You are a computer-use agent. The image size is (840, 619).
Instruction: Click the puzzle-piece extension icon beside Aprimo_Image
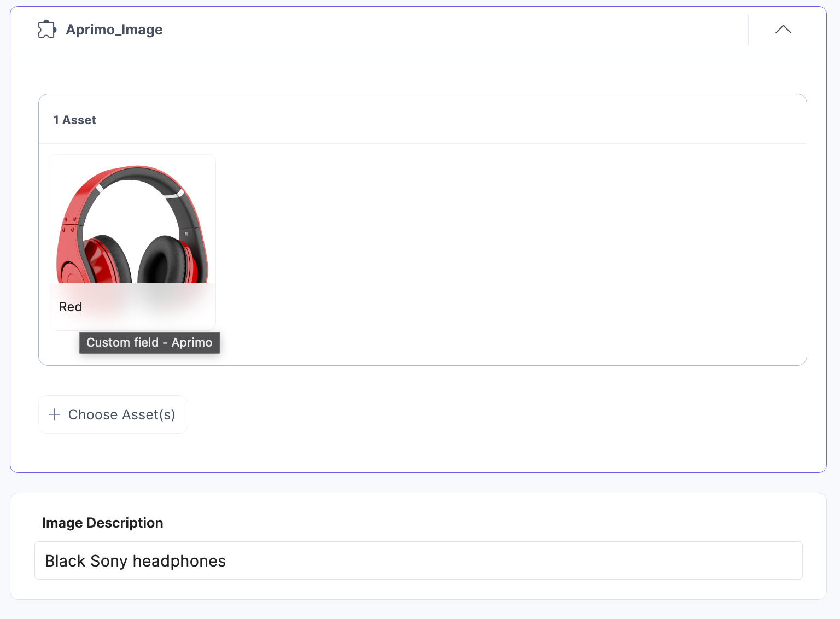[x=47, y=30]
